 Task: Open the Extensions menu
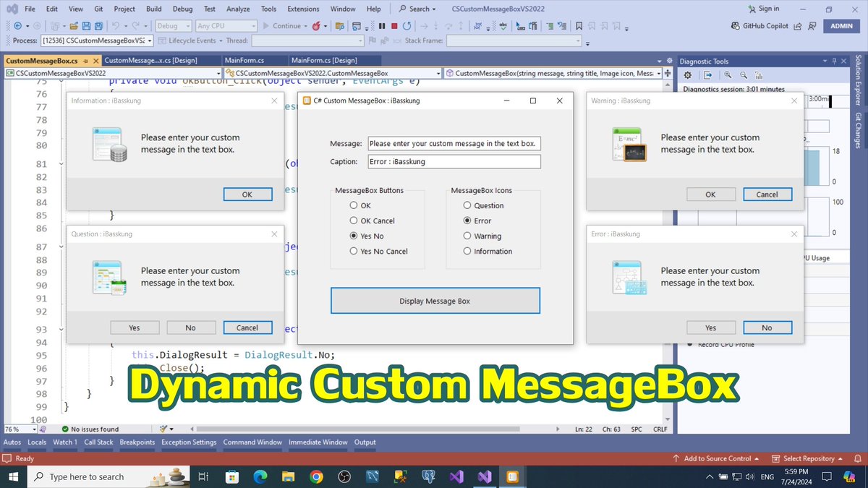302,9
